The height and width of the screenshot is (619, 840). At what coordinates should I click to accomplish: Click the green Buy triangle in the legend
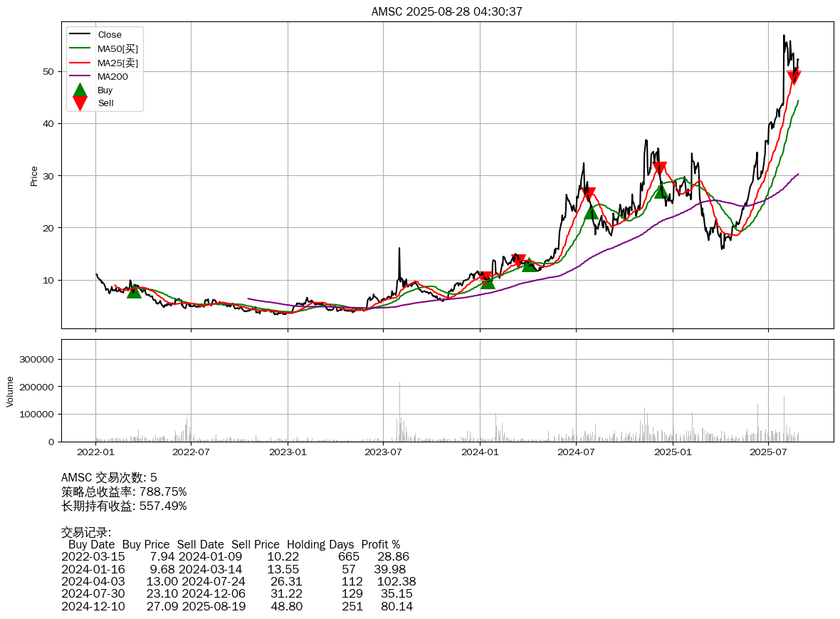coord(80,90)
